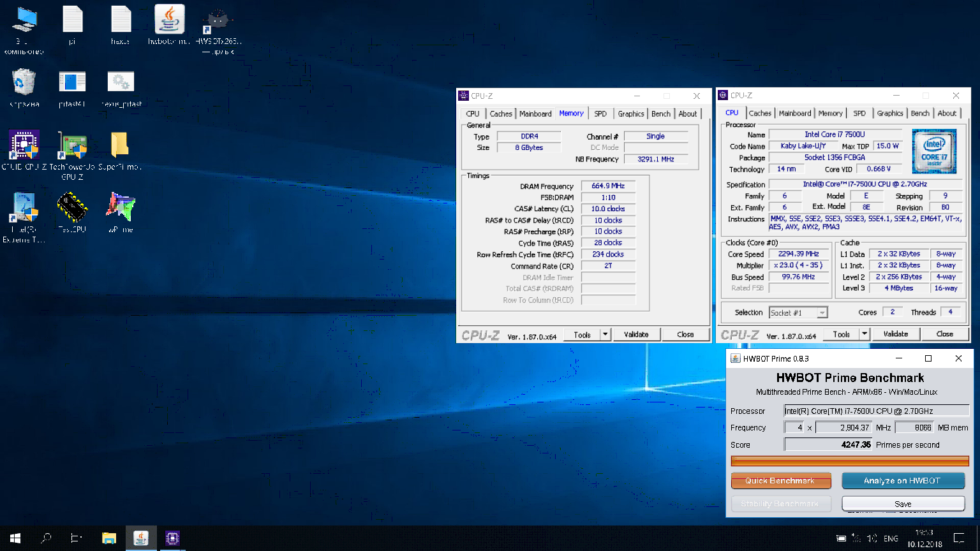Viewport: 980px width, 551px height.
Task: Click the 2,904.37 MHz frequency field
Action: coord(843,427)
